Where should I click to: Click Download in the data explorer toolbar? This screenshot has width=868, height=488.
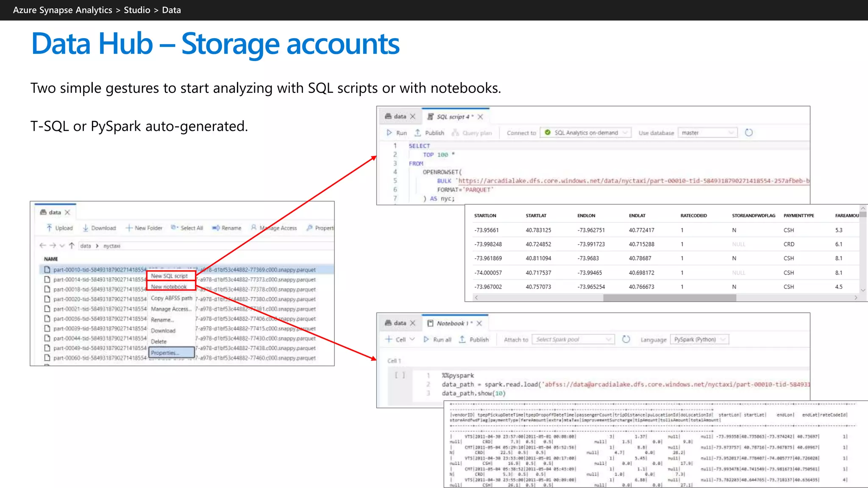click(99, 228)
